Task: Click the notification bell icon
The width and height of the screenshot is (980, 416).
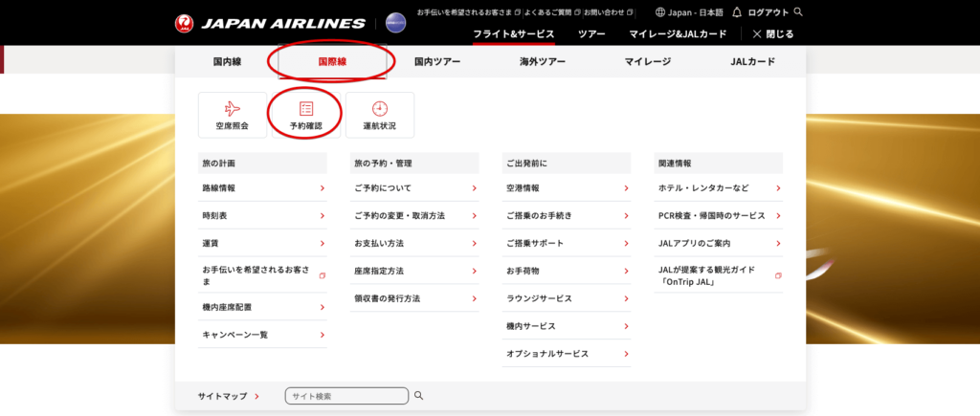Action: (x=737, y=11)
